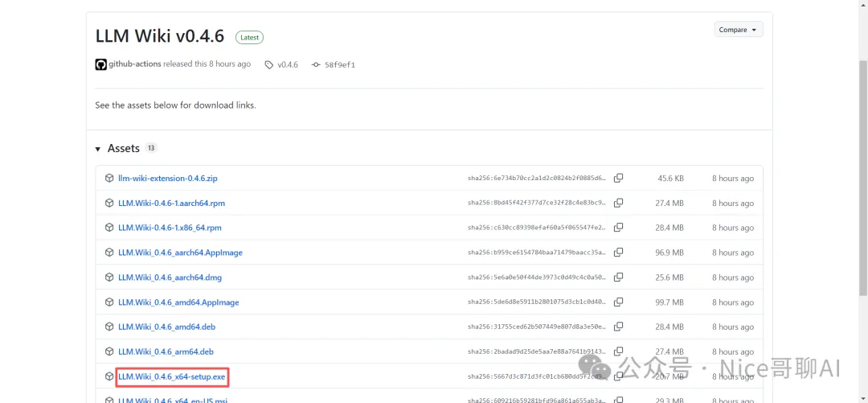Download LLM.Wiki_0.4.6_aarch64.dmg
Screen dimensions: 868x403
170,278
